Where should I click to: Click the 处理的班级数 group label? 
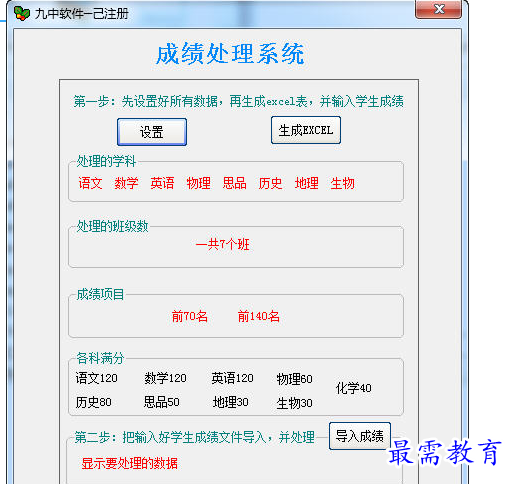(x=112, y=226)
